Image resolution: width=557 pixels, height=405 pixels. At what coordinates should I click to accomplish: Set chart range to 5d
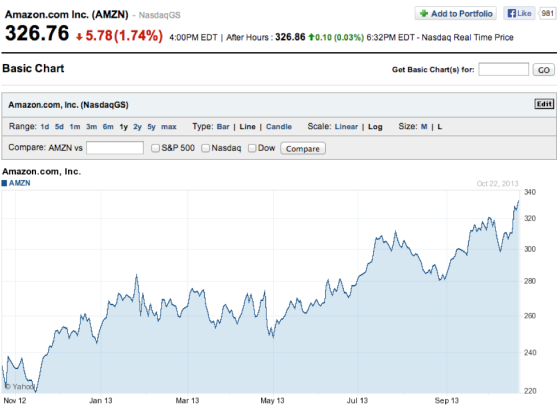pos(59,126)
